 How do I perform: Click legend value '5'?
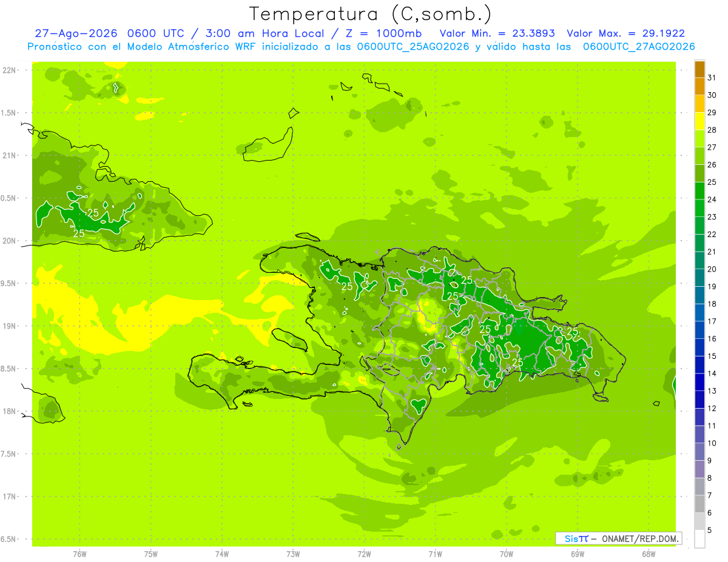tap(710, 530)
